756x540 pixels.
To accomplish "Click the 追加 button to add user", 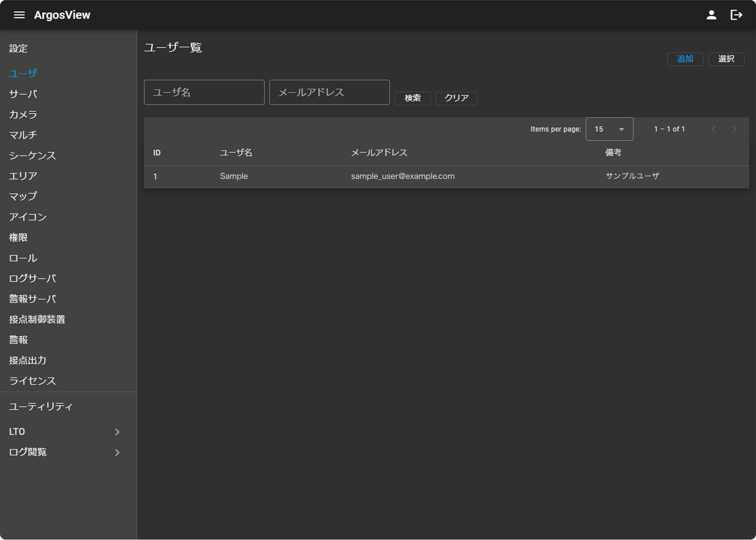I will (x=685, y=59).
